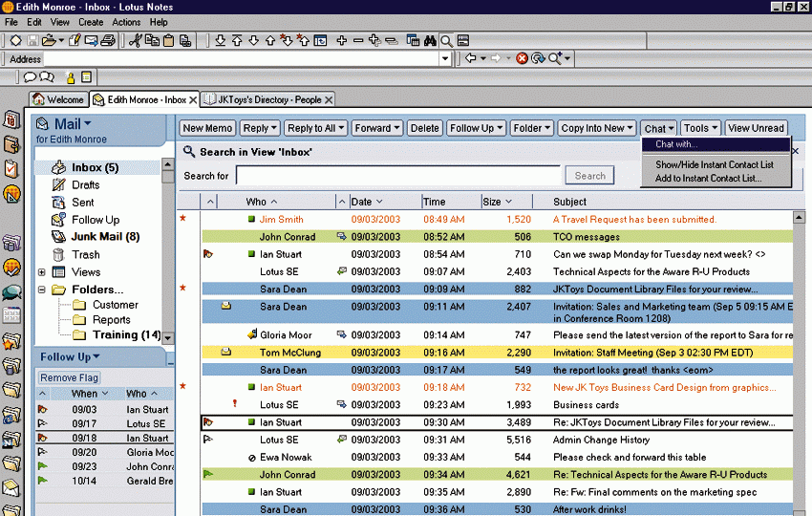
Task: Open the Training (14) folder
Action: pos(126,334)
